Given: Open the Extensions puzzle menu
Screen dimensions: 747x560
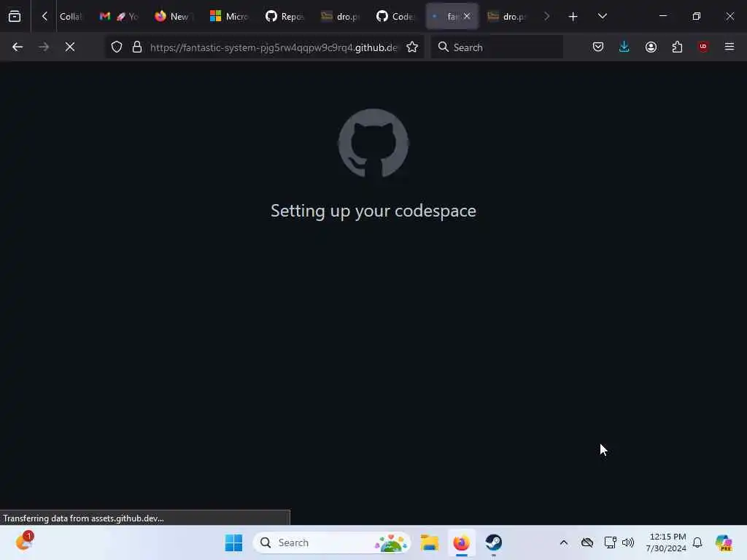Looking at the screenshot, I should click(x=677, y=47).
